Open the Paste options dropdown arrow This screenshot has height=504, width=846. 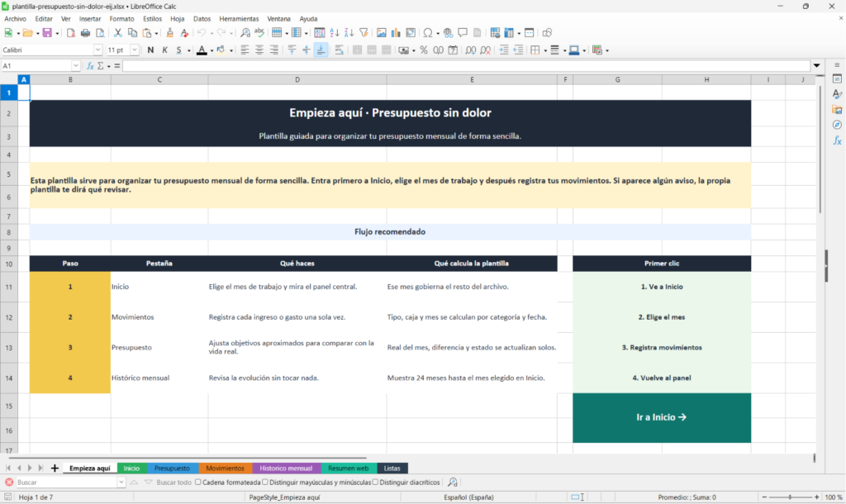coord(156,33)
